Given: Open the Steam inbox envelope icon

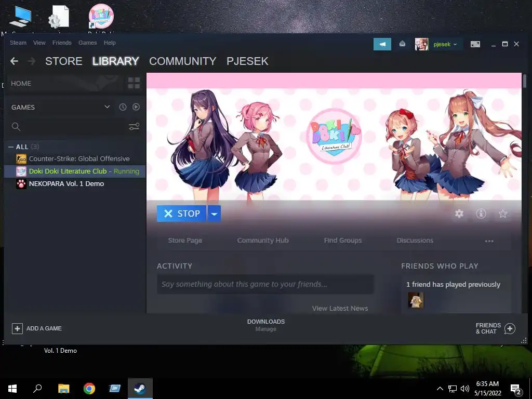Looking at the screenshot, I should click(x=402, y=44).
